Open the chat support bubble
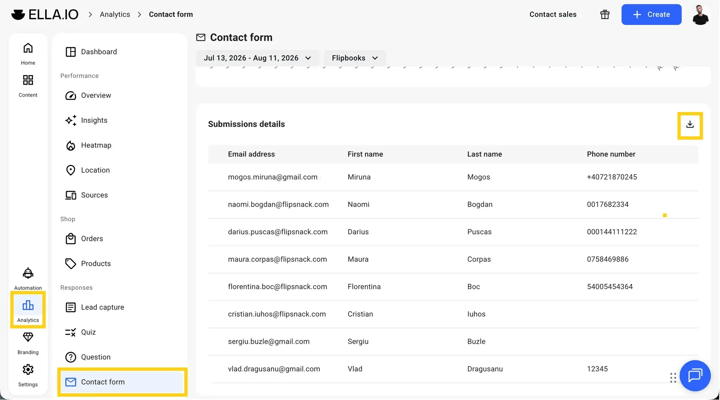This screenshot has width=720, height=400. [695, 376]
